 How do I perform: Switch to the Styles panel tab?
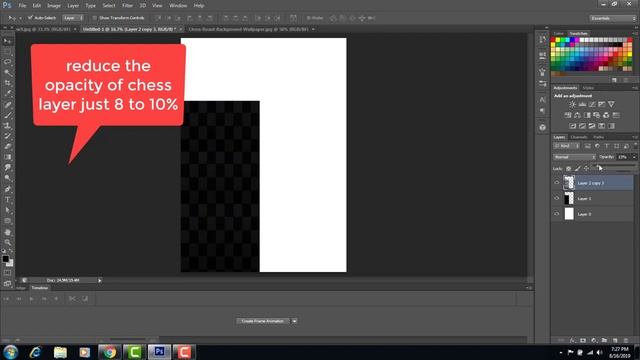[588, 88]
